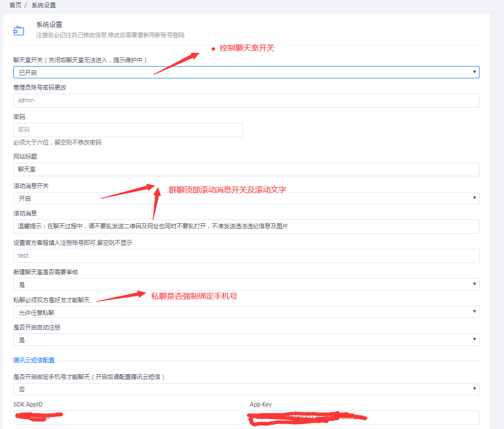Click the admin account input field

245,101
